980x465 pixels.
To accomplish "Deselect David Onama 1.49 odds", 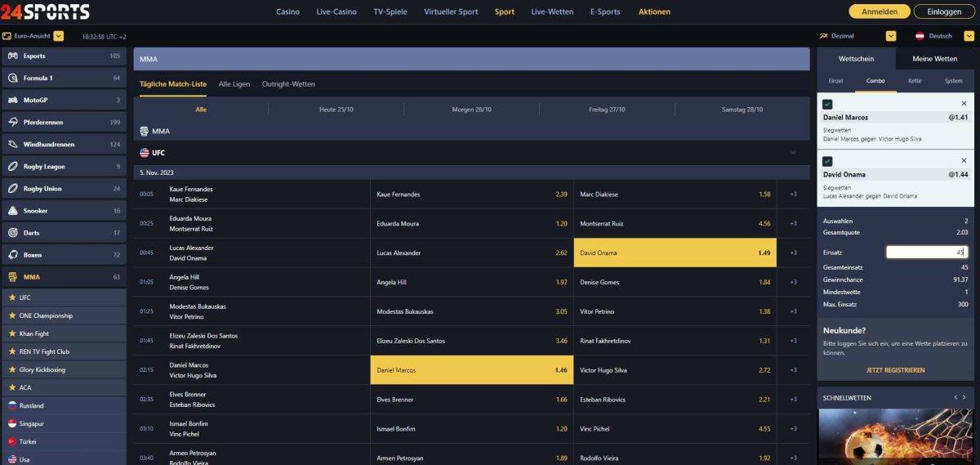I will (675, 253).
